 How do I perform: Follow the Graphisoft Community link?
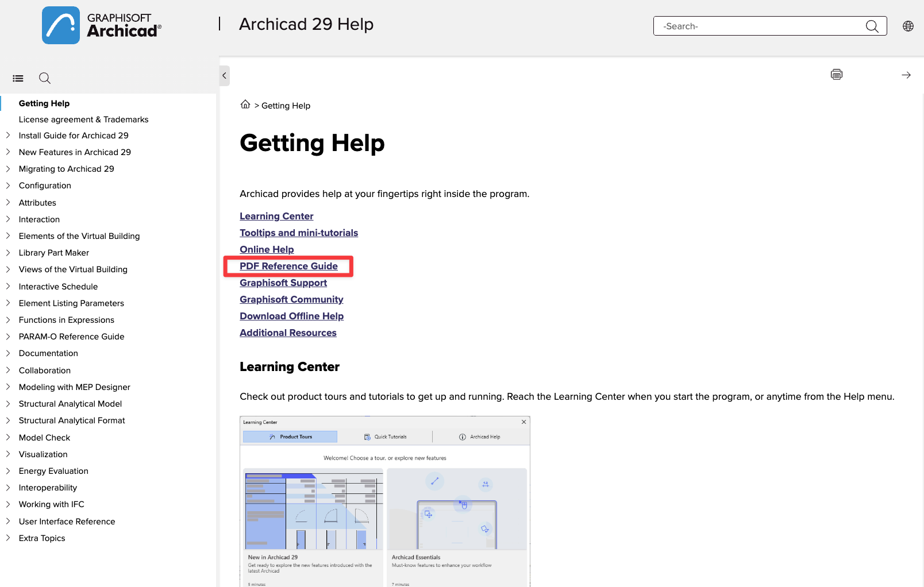[291, 299]
